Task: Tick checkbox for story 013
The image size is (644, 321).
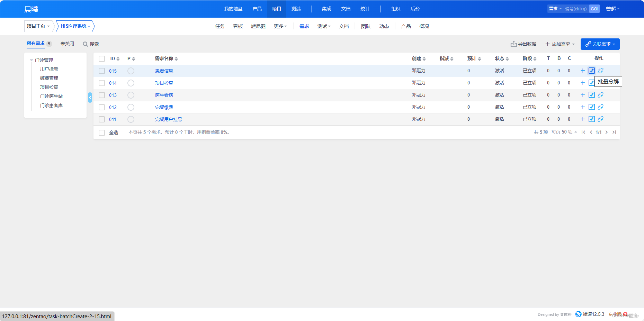Action: tap(102, 95)
